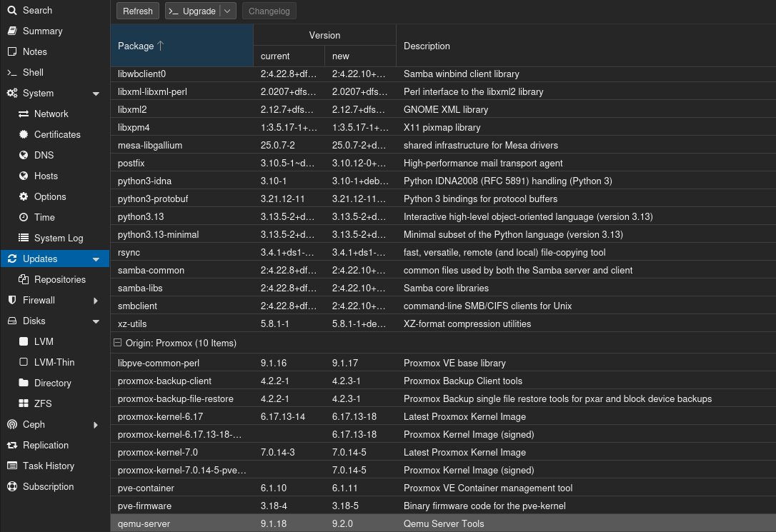Viewport: 776px width, 532px height.
Task: Collapse the System menu arrow
Action: (96, 94)
